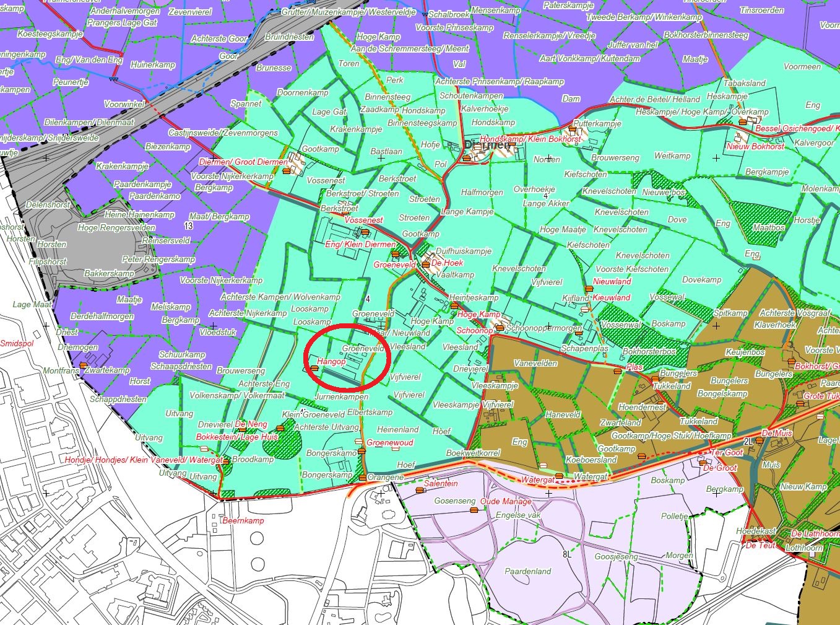Select the farm icon below Hoge Kamp label

[455, 305]
